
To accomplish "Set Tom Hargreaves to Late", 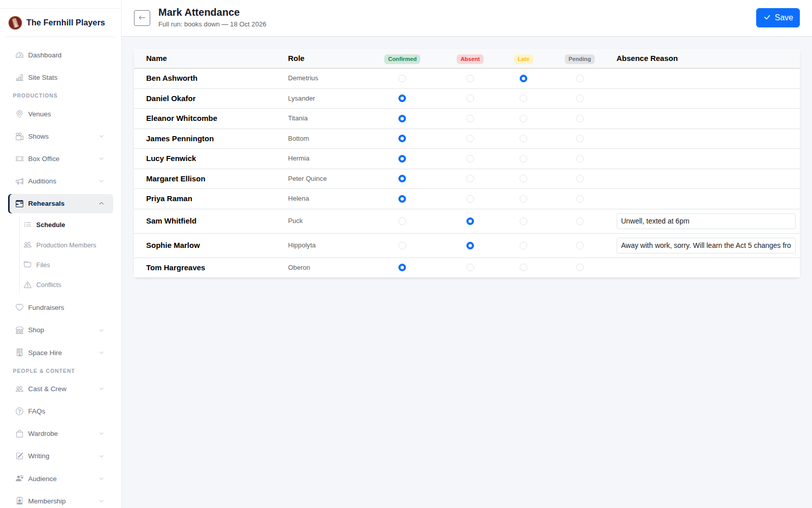I will [523, 268].
